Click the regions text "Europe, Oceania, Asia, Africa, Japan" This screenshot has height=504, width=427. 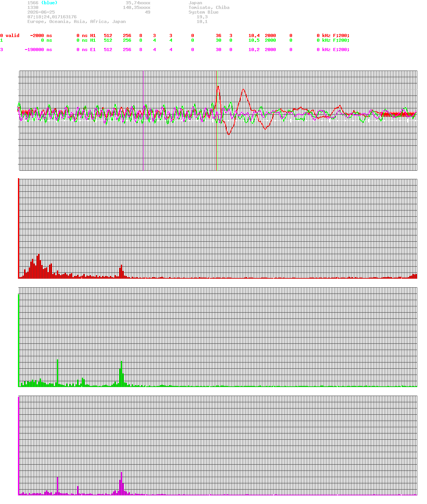76,21
